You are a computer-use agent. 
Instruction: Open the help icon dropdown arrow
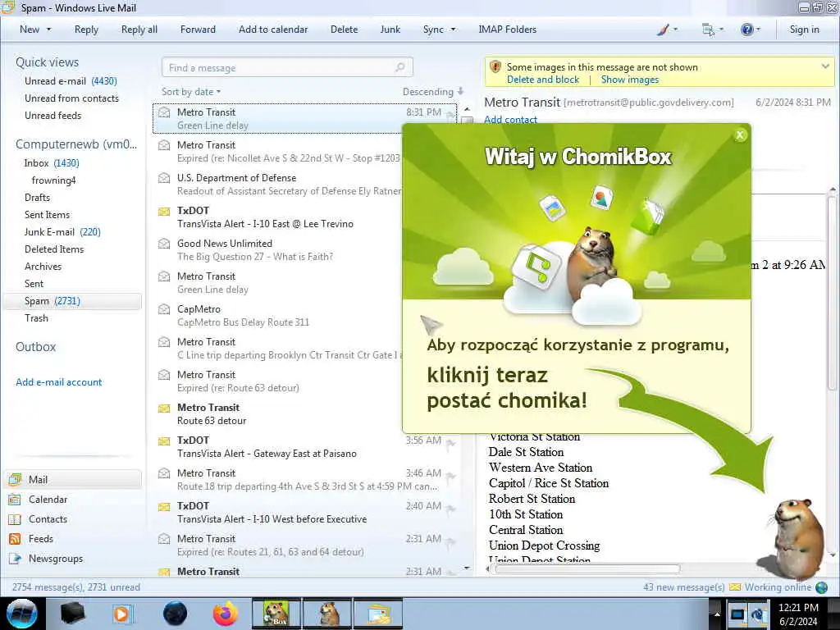coord(758,30)
